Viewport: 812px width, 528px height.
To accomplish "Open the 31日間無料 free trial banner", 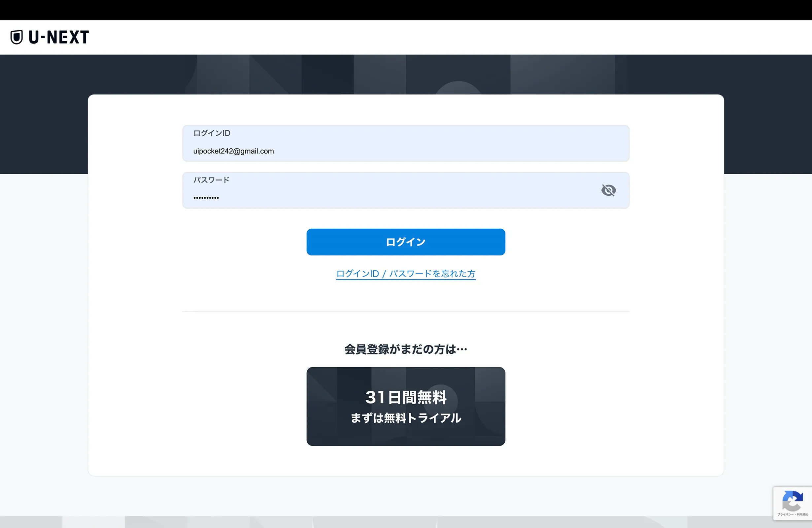I will (406, 406).
